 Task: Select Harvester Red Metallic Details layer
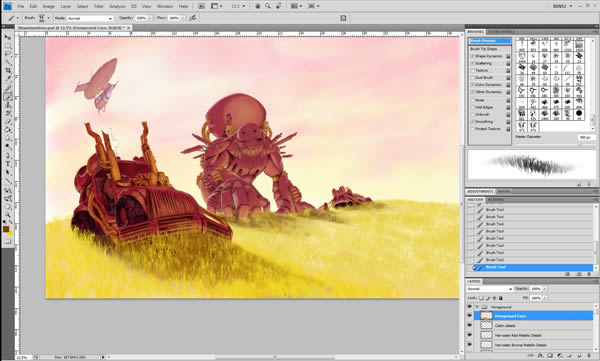(533, 335)
